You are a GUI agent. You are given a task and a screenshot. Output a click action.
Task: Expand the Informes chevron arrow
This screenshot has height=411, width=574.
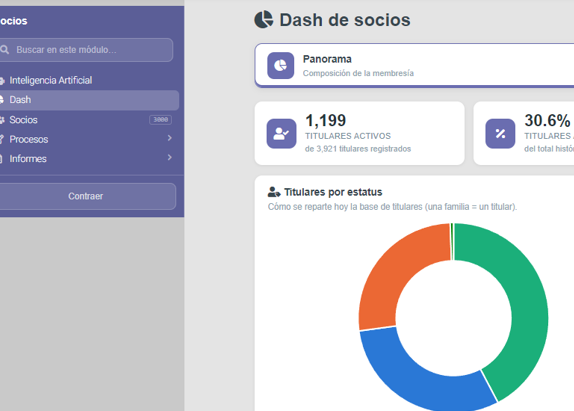coord(169,157)
